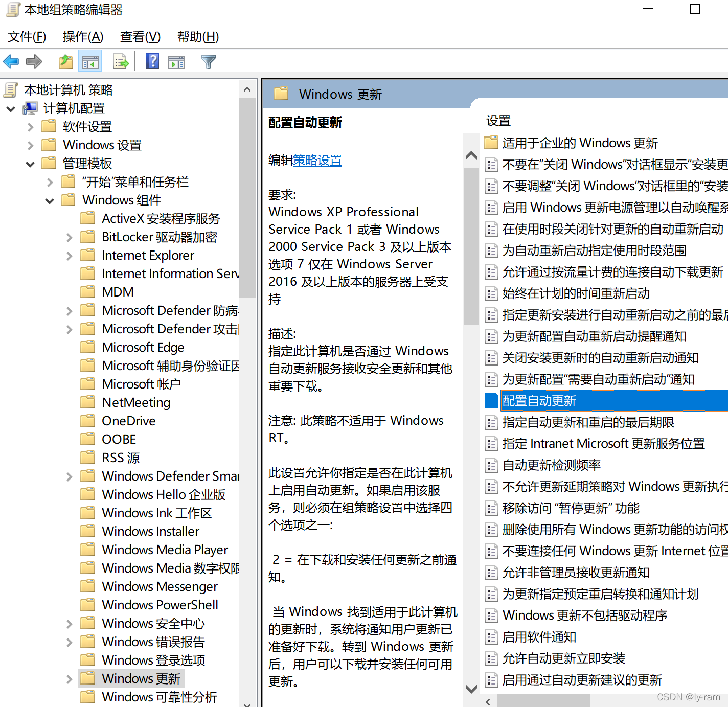728x707 pixels.
Task: Toggle the show/hide action pane icon
Action: tap(176, 62)
